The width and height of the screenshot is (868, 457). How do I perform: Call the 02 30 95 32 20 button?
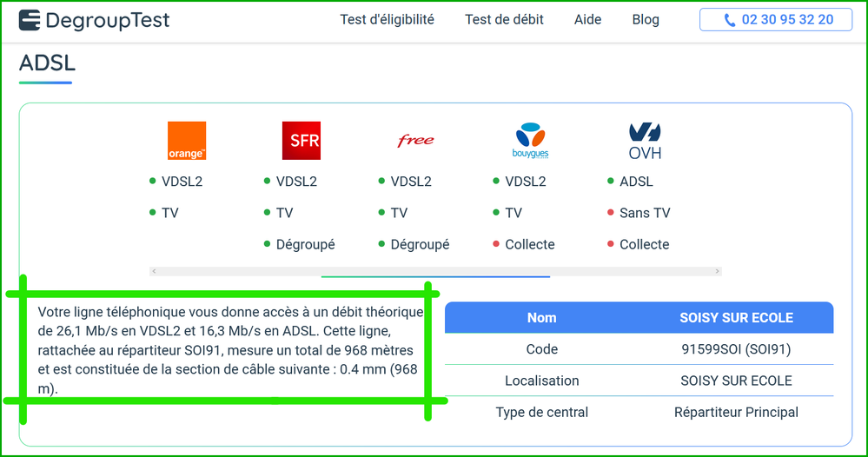pos(776,20)
